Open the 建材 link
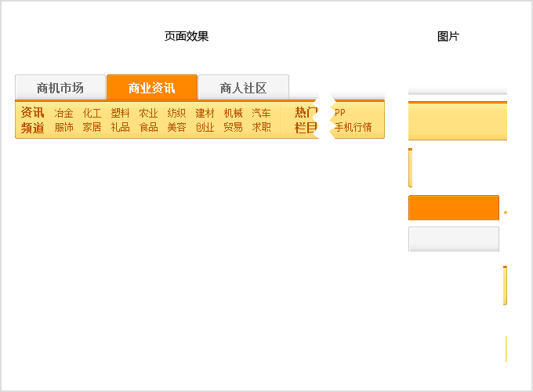Image resolution: width=533 pixels, height=392 pixels. (205, 113)
